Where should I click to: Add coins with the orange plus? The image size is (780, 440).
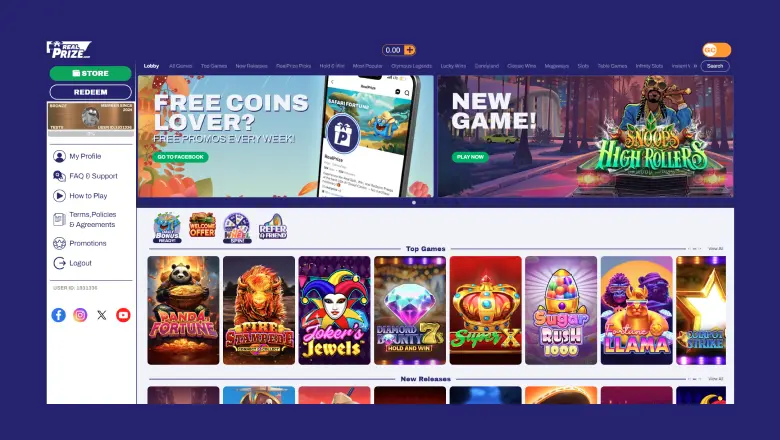[x=409, y=50]
